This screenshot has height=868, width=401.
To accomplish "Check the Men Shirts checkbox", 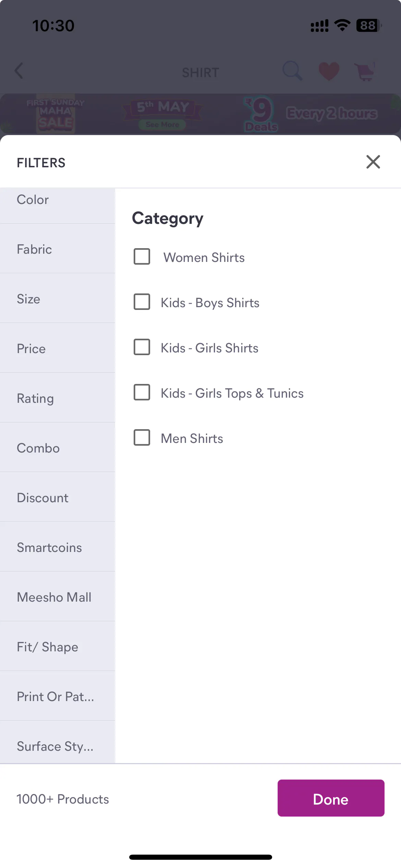I will pos(142,438).
